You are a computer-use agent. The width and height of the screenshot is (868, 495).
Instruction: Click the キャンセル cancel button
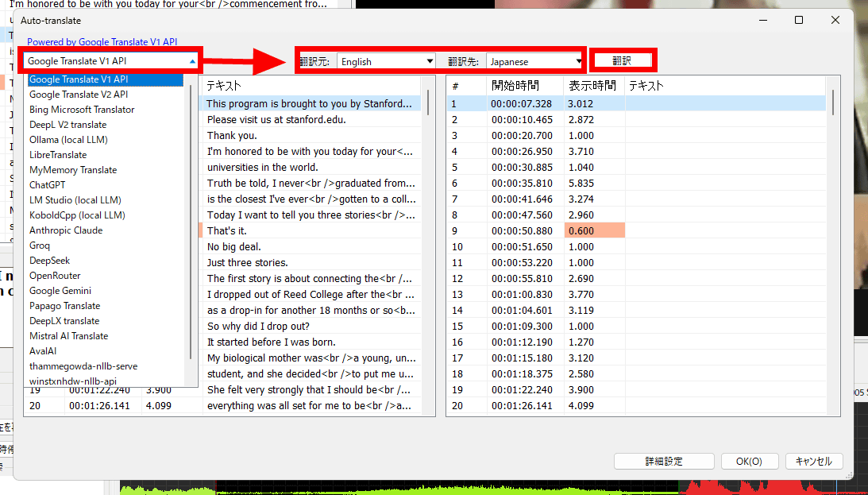[x=814, y=461]
